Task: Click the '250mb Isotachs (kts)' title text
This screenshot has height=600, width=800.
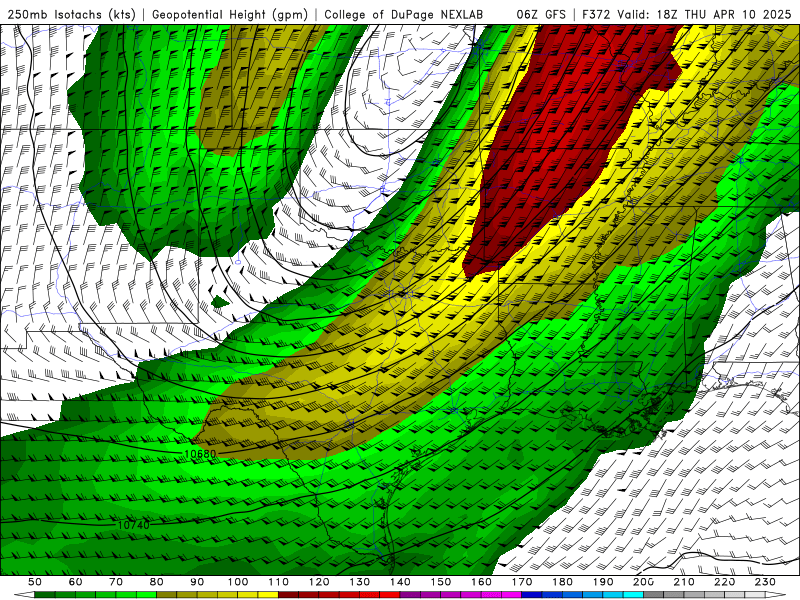Action: [x=71, y=15]
